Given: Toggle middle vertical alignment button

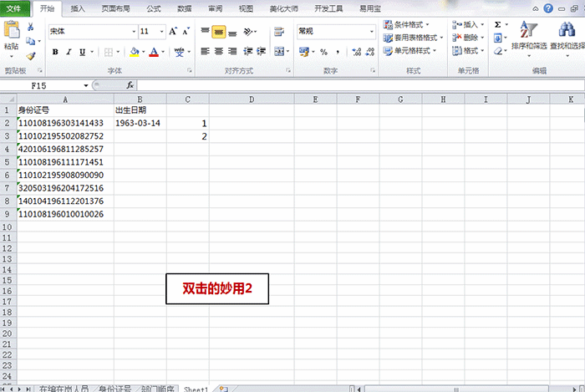Looking at the screenshot, I should tap(218, 32).
